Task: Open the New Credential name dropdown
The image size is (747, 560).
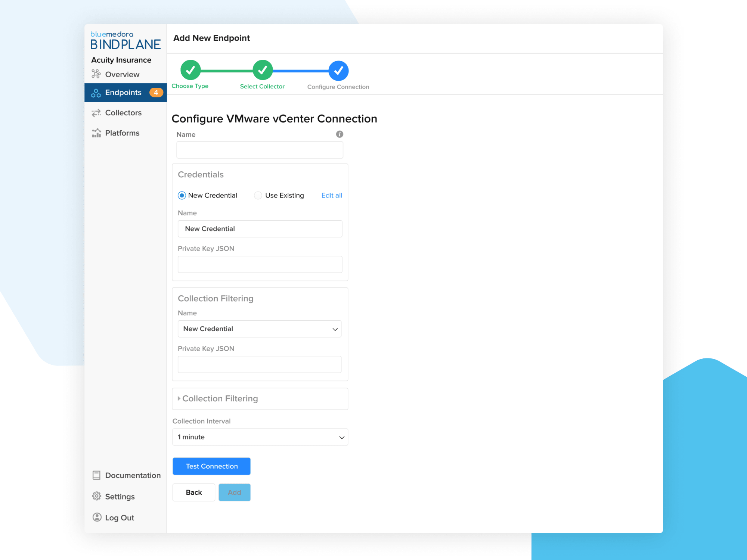Action: tap(260, 329)
